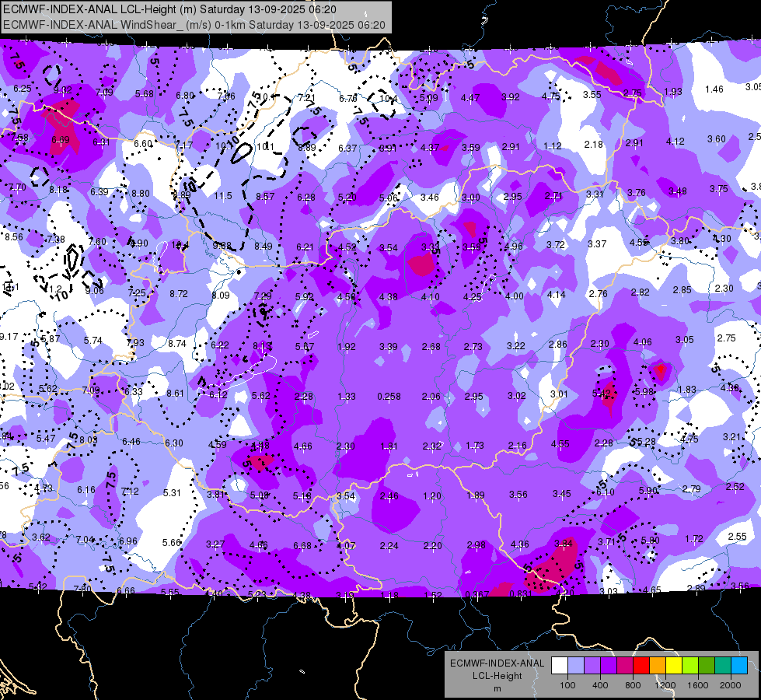Click the WindShear 0-1km header line
Image resolution: width=761 pixels, height=700 pixels.
point(194,25)
